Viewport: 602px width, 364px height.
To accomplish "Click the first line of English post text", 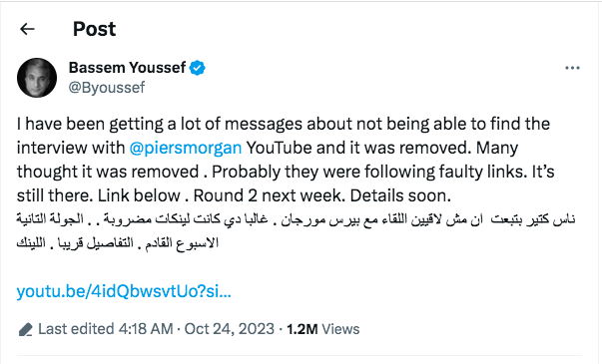I will (x=283, y=124).
